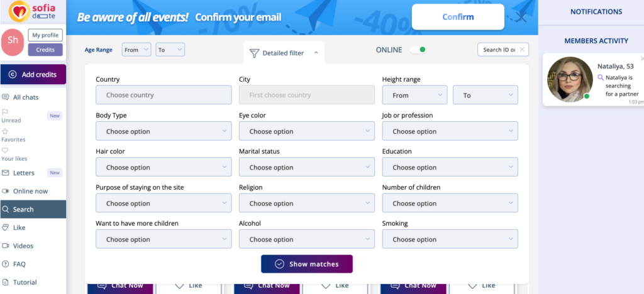
Task: Click the Show matches button
Action: (x=307, y=264)
